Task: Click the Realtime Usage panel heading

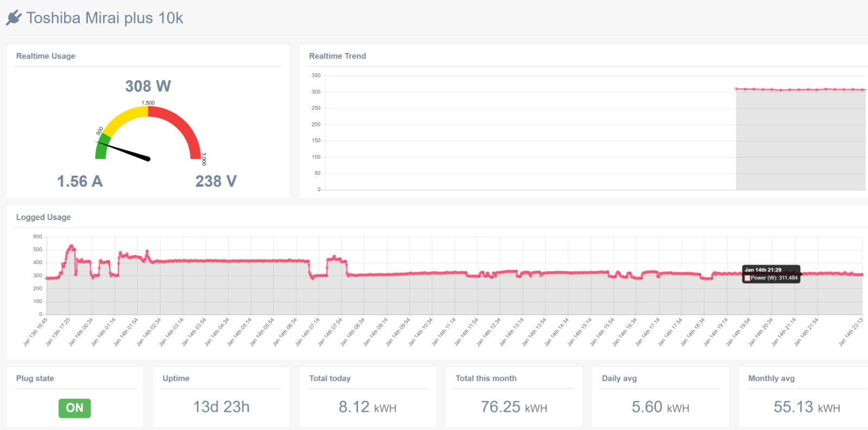Action: [46, 56]
